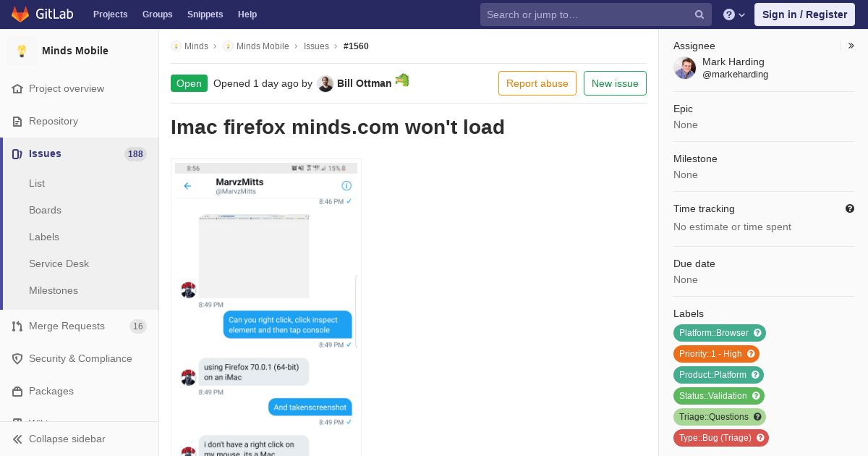This screenshot has width=868, height=456.
Task: Click help icon on Platform::Browser label
Action: (x=758, y=333)
